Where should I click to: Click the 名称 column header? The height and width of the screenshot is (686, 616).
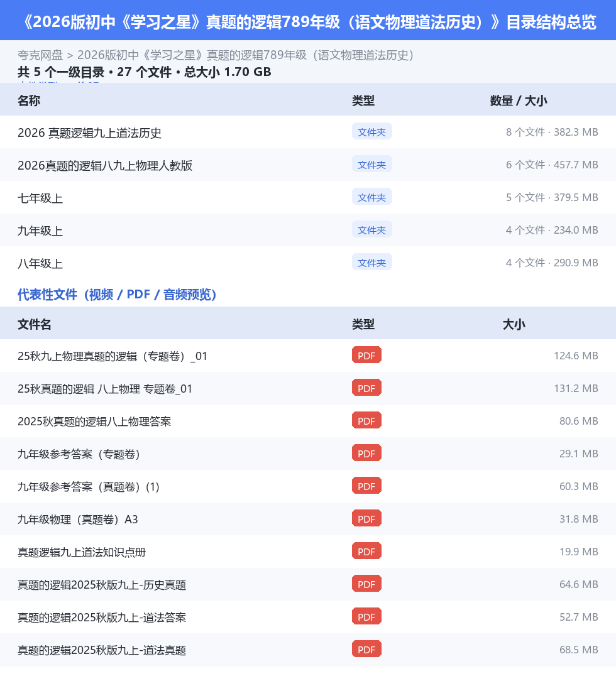pos(29,101)
